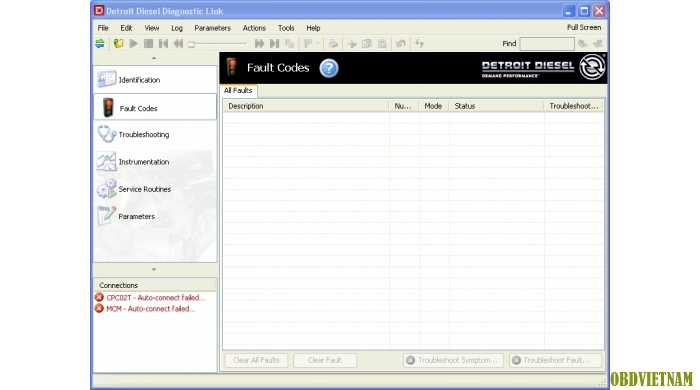
Task: Click the blue help question mark icon
Action: coord(329,68)
